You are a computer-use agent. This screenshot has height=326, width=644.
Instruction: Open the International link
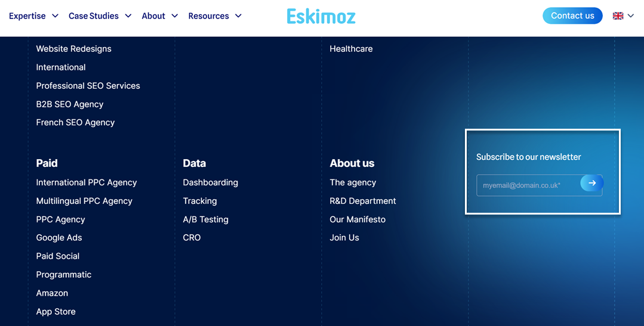pos(61,67)
